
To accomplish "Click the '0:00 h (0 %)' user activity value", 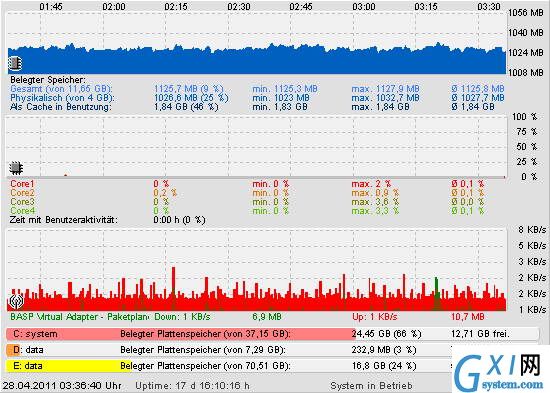I will (x=179, y=220).
